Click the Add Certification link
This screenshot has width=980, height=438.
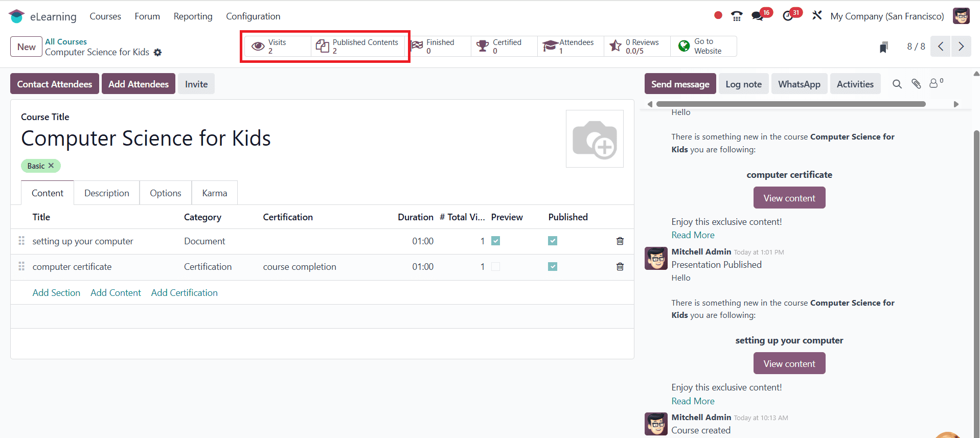(185, 292)
